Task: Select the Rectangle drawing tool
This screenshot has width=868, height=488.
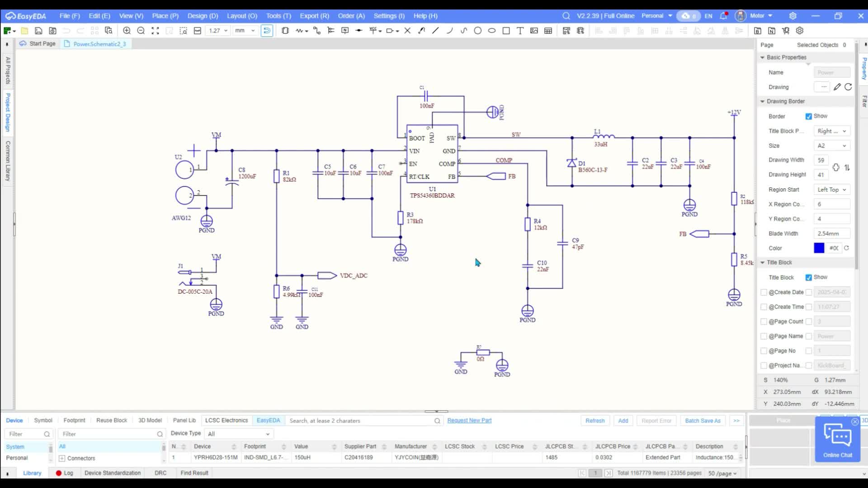Action: pyautogui.click(x=506, y=31)
